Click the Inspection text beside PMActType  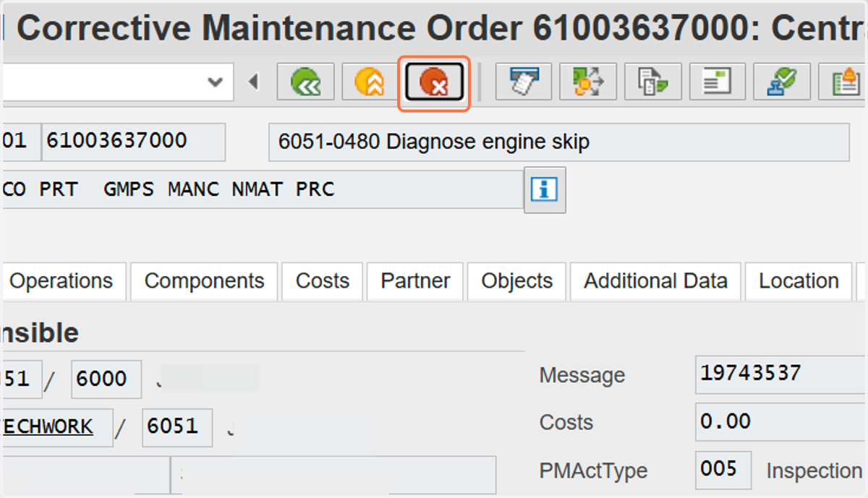pyautogui.click(x=814, y=471)
